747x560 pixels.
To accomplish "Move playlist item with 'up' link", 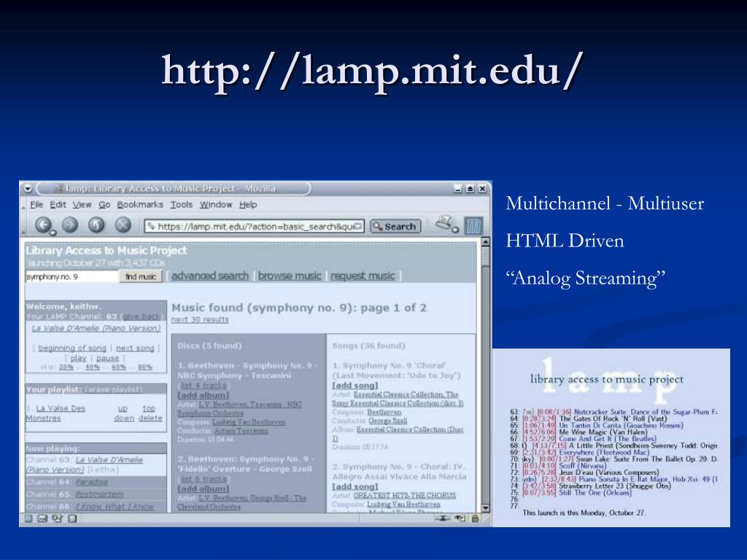I will pyautogui.click(x=123, y=408).
